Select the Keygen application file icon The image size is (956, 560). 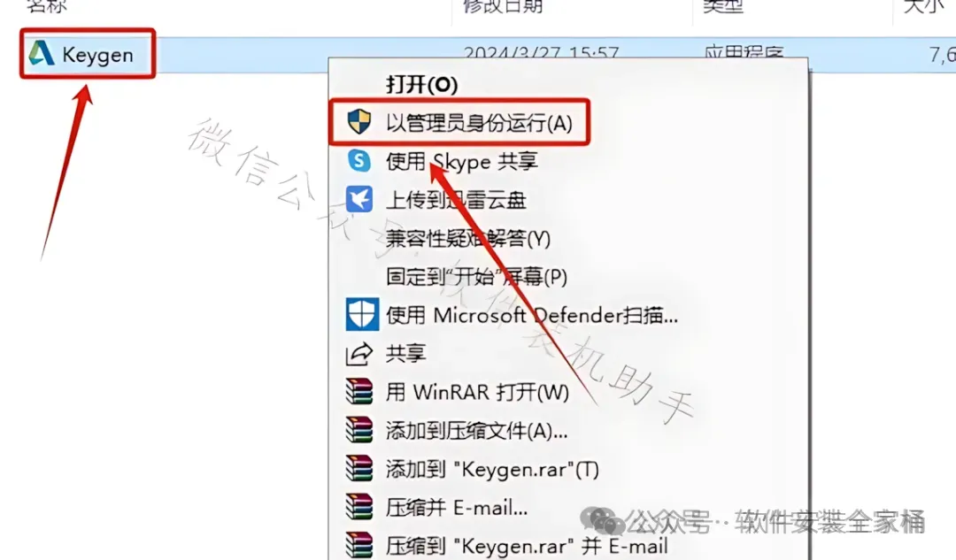coord(42,54)
